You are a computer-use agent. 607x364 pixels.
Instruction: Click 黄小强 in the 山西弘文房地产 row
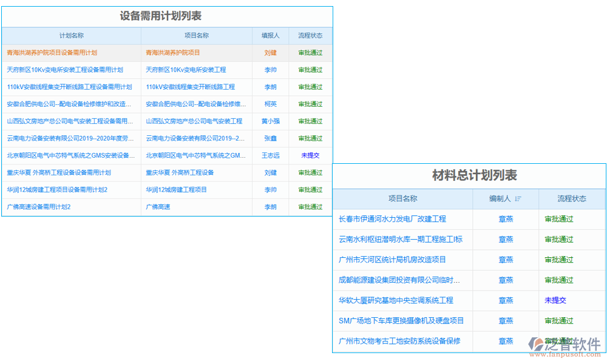[271, 121]
